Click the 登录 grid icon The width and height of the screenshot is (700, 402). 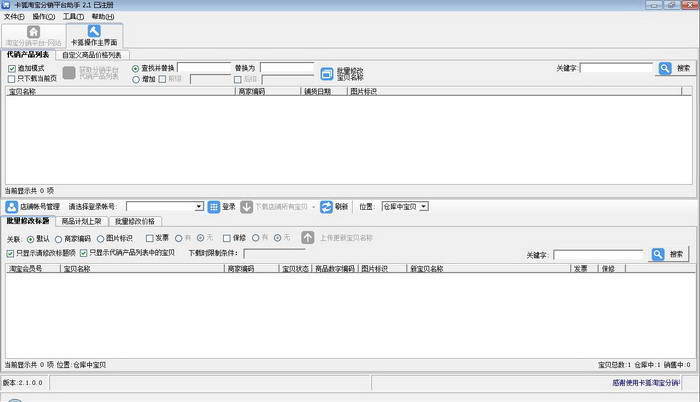[213, 206]
